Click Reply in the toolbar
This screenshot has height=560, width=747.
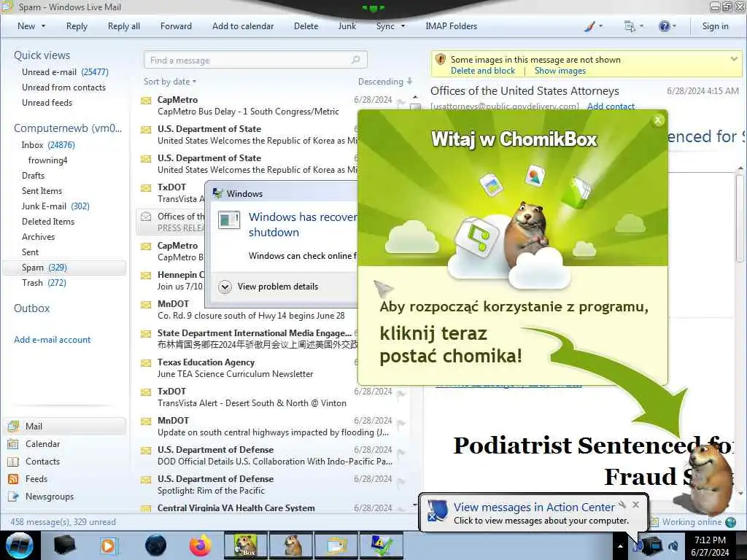tap(77, 26)
